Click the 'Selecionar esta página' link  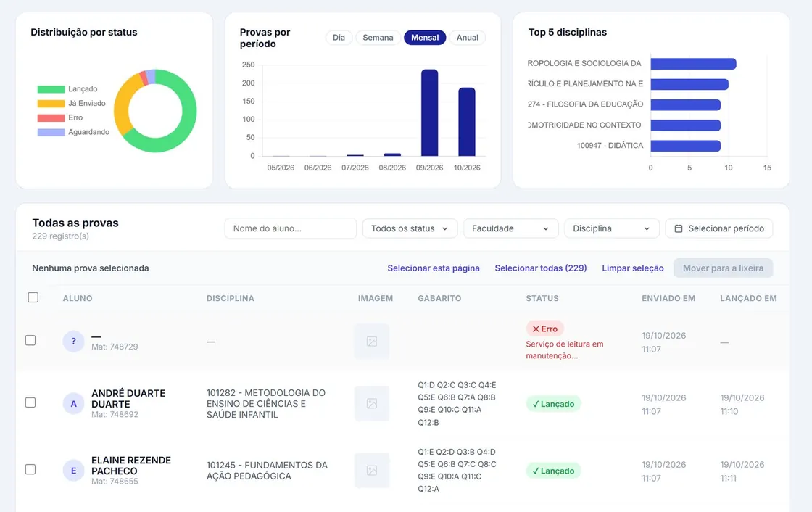pyautogui.click(x=434, y=268)
